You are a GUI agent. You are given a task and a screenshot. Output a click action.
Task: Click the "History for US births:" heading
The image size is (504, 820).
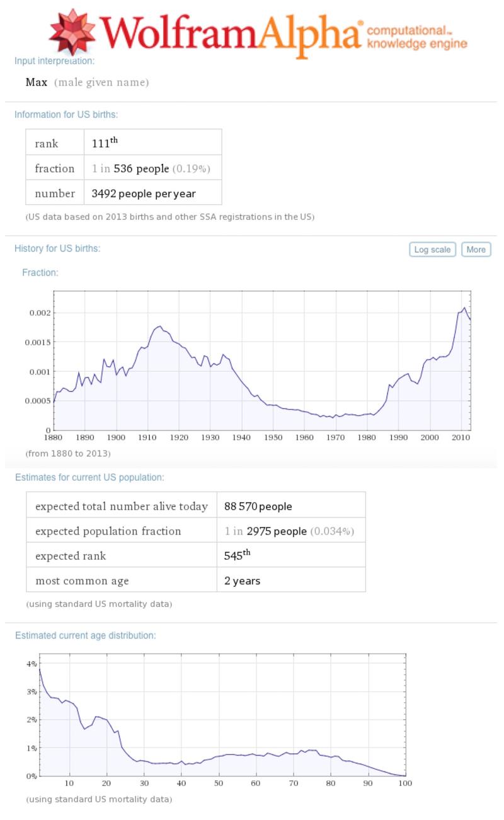(x=57, y=248)
